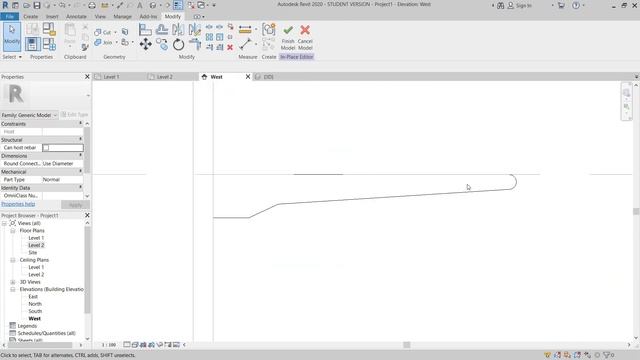Screen dimensions: 640x360
Task: Click OmniClass Number input field
Action: click(x=62, y=196)
